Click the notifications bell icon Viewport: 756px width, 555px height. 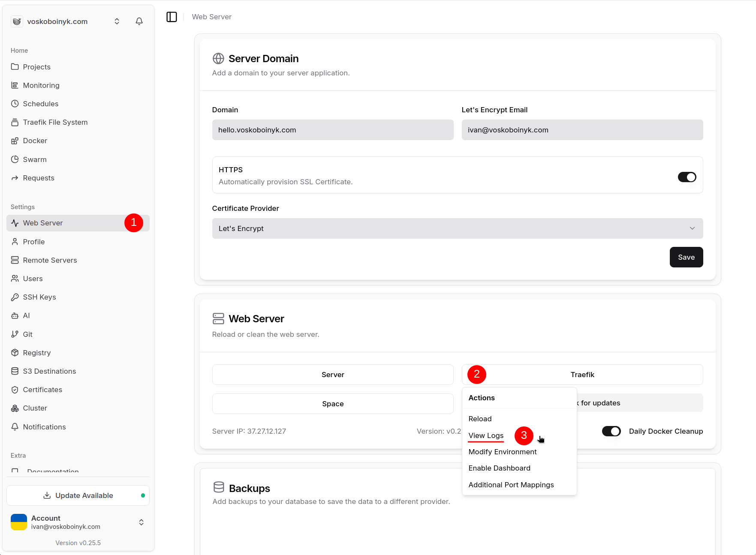139,21
